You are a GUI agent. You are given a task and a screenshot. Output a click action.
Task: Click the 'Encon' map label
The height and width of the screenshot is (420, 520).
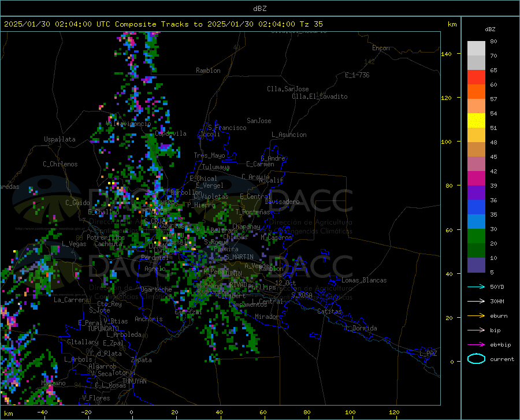[381, 48]
